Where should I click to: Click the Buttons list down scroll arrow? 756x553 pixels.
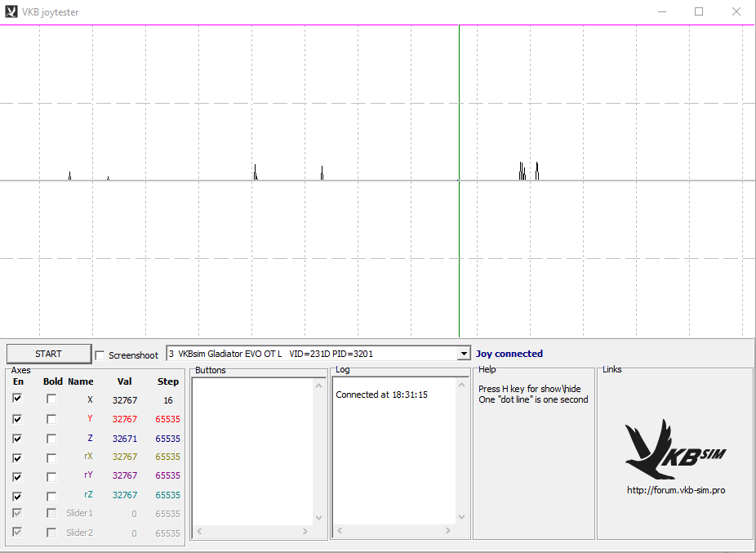coord(318,518)
